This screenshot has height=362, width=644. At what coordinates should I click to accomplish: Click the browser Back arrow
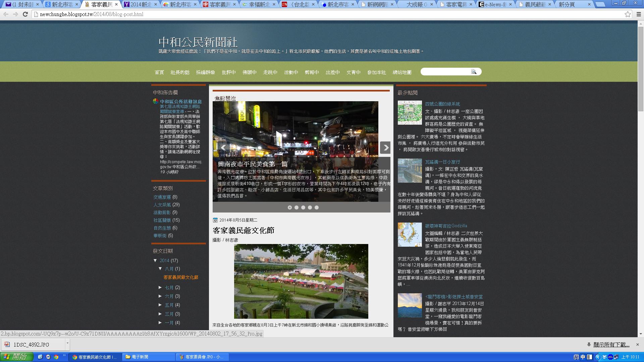pyautogui.click(x=6, y=14)
